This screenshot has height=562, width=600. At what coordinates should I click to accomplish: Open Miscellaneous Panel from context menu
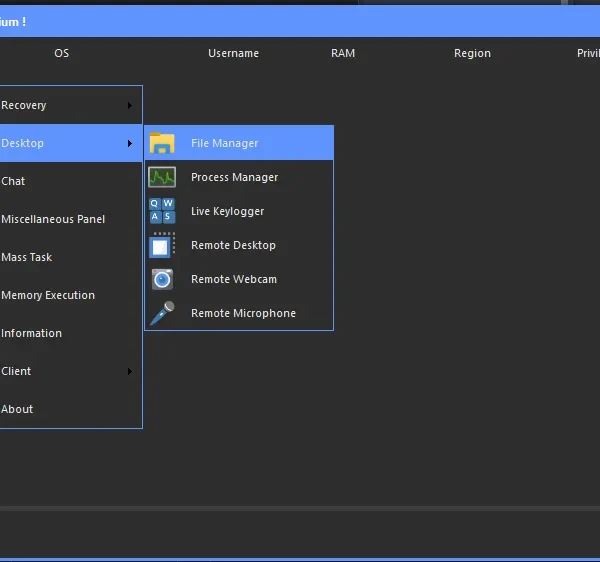(71, 219)
